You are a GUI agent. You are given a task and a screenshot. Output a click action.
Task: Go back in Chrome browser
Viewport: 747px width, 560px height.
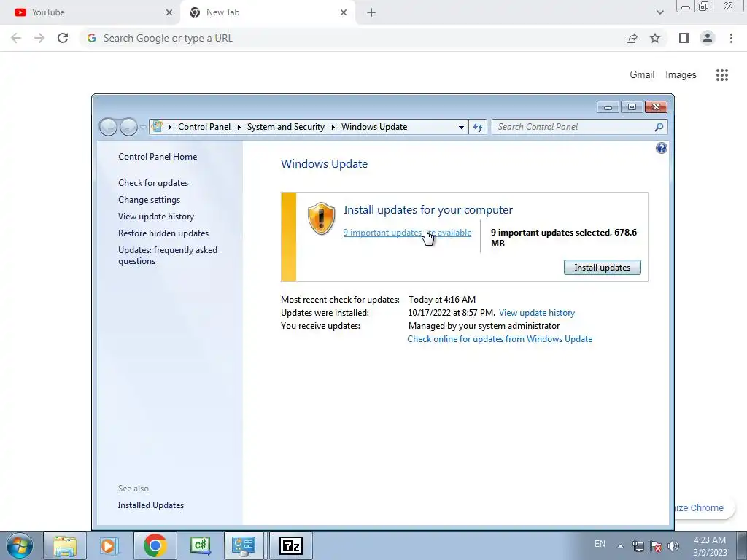[x=16, y=38]
